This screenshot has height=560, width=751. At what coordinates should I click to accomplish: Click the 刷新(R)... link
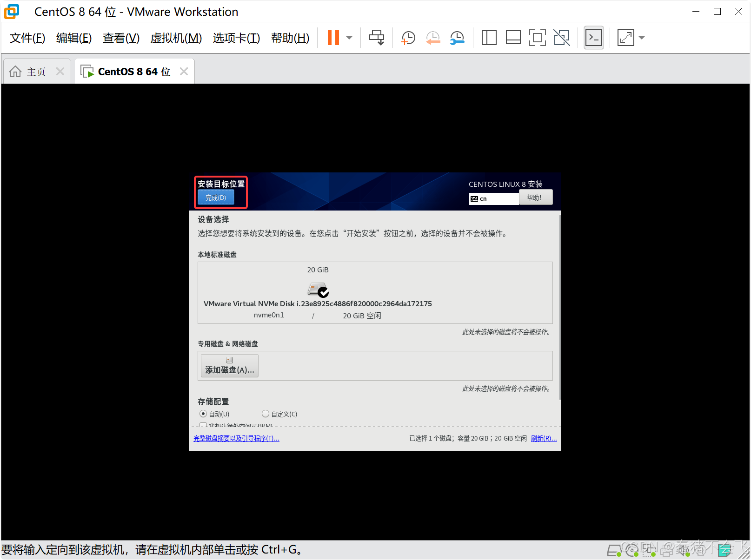pyautogui.click(x=544, y=438)
